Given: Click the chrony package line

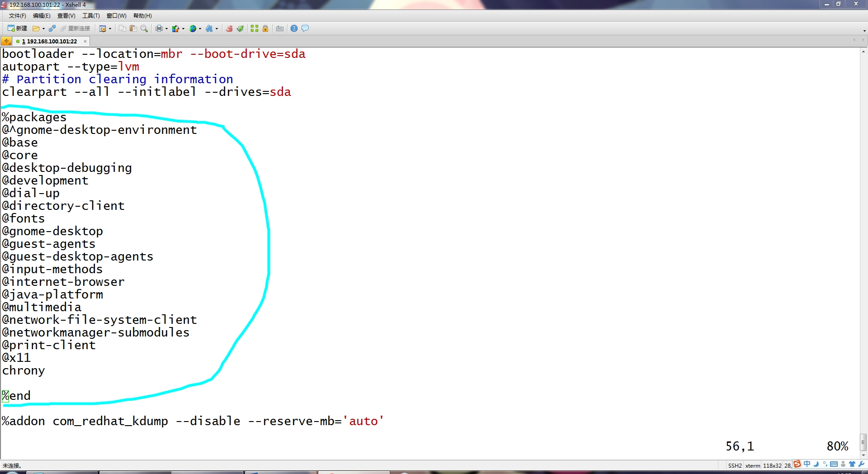Looking at the screenshot, I should point(24,370).
